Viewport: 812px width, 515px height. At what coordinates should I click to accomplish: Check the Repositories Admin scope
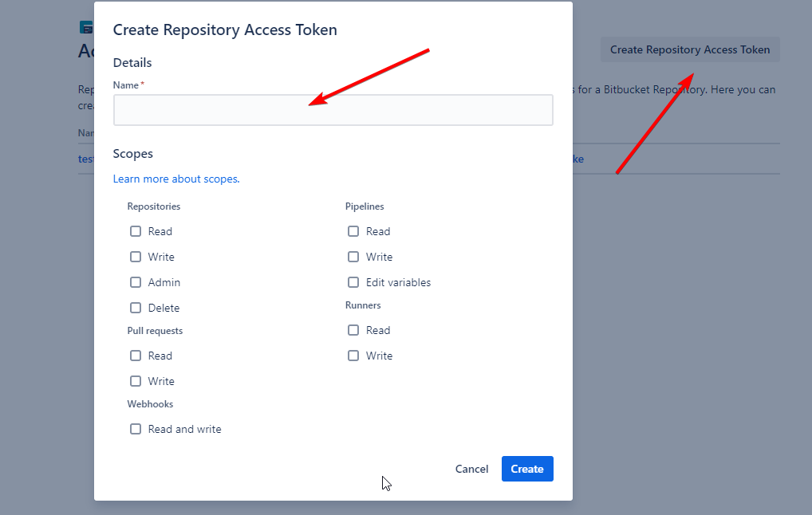pyautogui.click(x=136, y=282)
